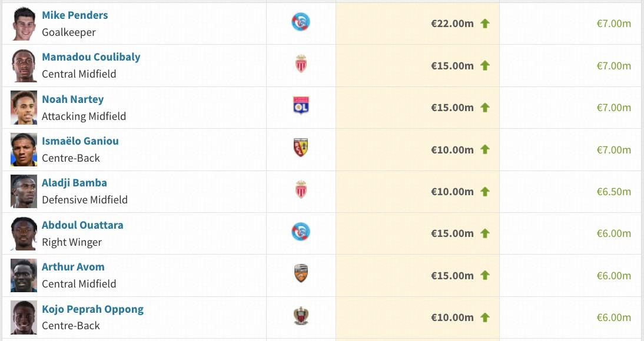Screen dimensions: 644x341
Task: Click the Nice club crest beside Kojo Peprah Oppong
Action: point(301,316)
